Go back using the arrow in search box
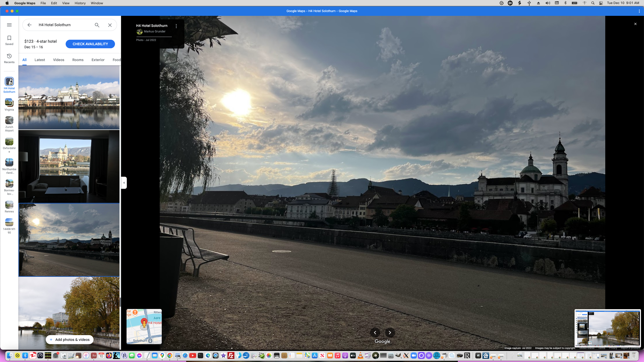 (29, 25)
